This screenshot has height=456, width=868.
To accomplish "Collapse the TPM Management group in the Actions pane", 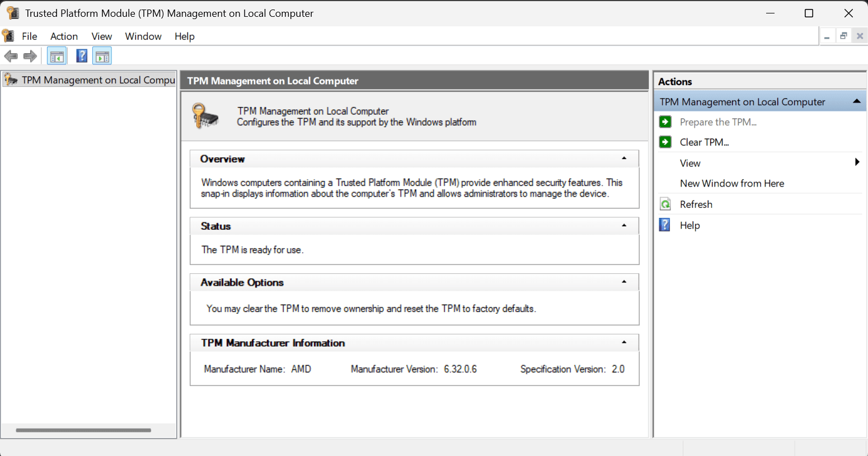I will pos(856,101).
